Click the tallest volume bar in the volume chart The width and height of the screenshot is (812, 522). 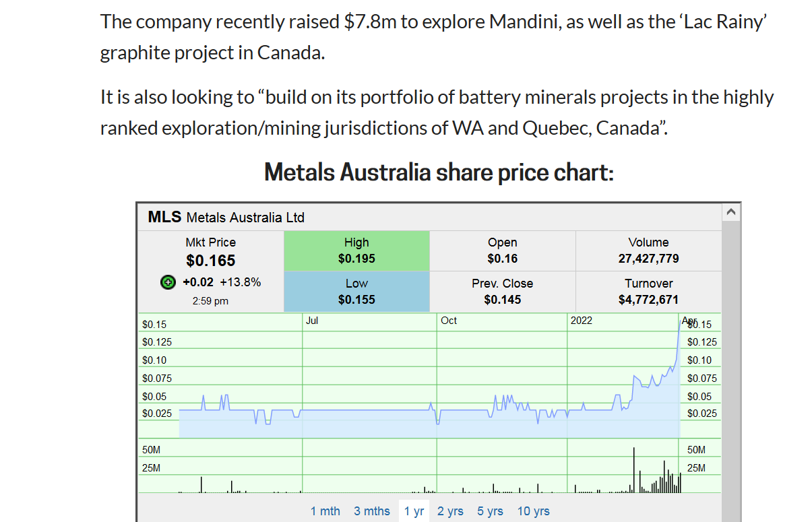click(634, 469)
